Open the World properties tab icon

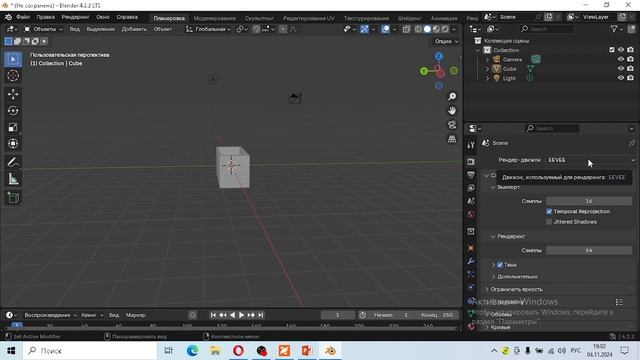pos(471,214)
